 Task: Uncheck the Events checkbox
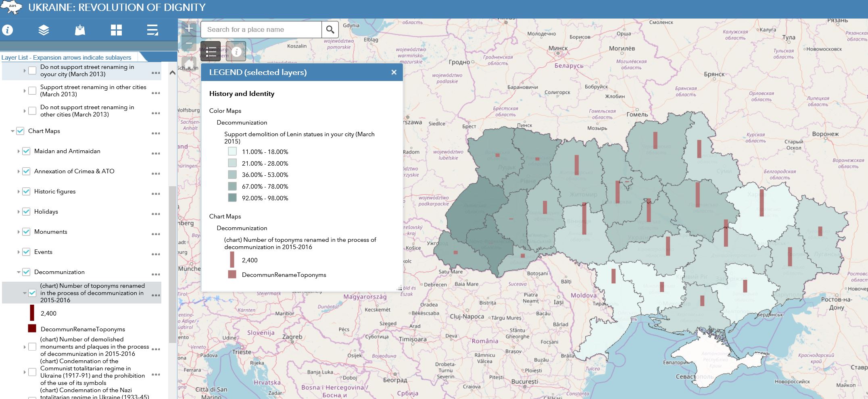click(26, 252)
